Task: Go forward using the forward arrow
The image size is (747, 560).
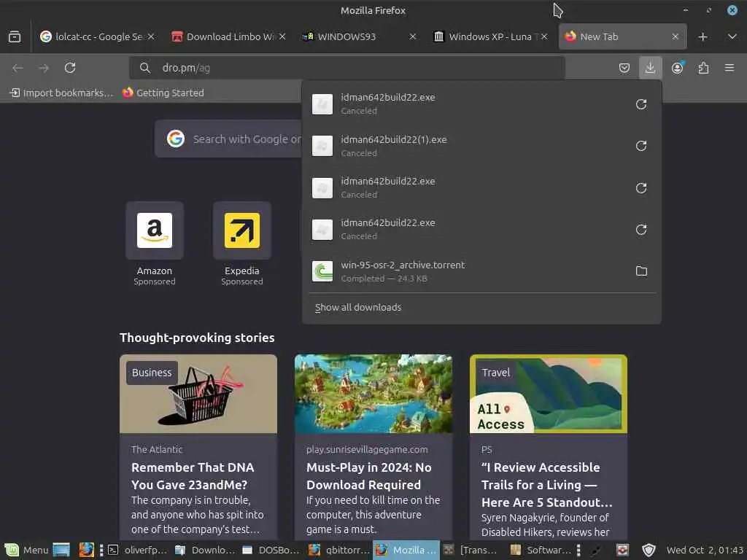Action: pos(44,68)
